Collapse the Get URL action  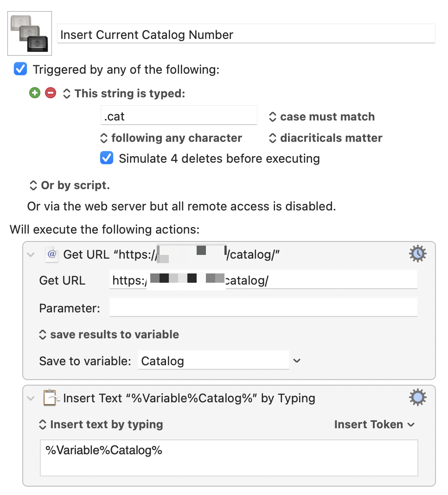click(31, 254)
